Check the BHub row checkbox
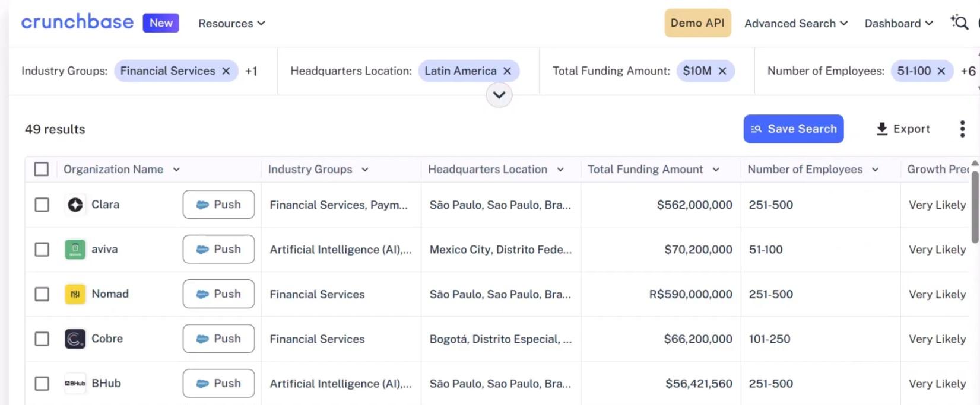 [42, 384]
